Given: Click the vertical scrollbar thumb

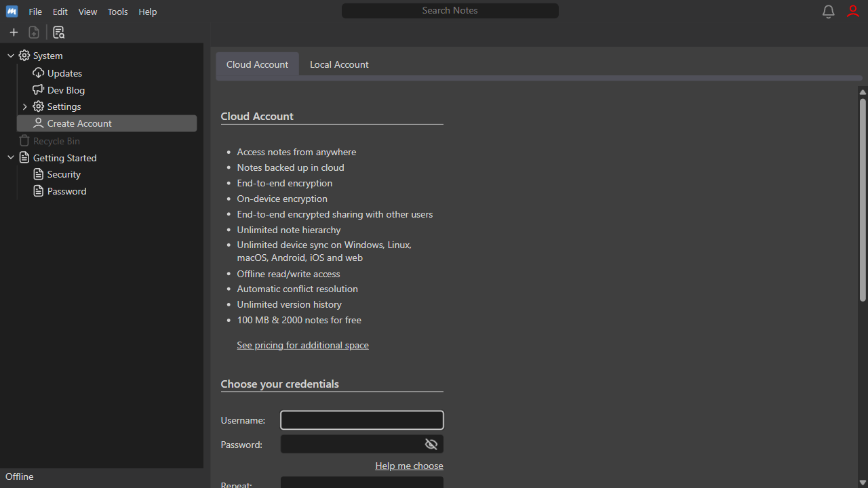Looking at the screenshot, I should point(863,200).
